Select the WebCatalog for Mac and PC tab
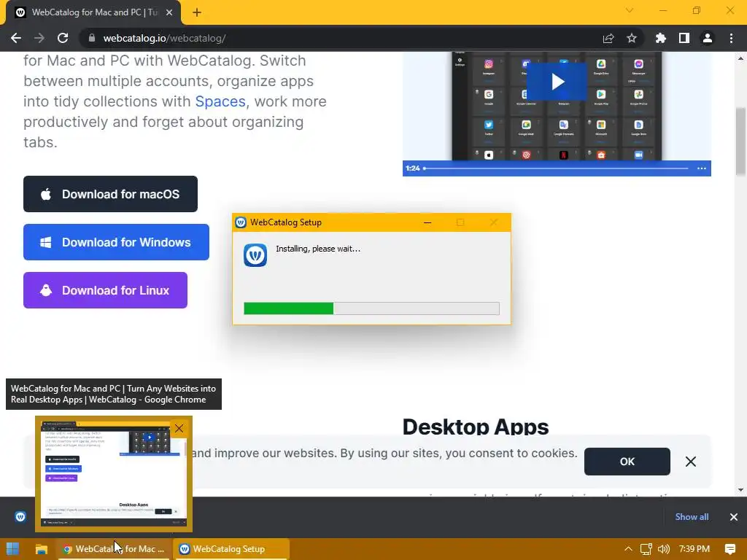 pos(93,12)
